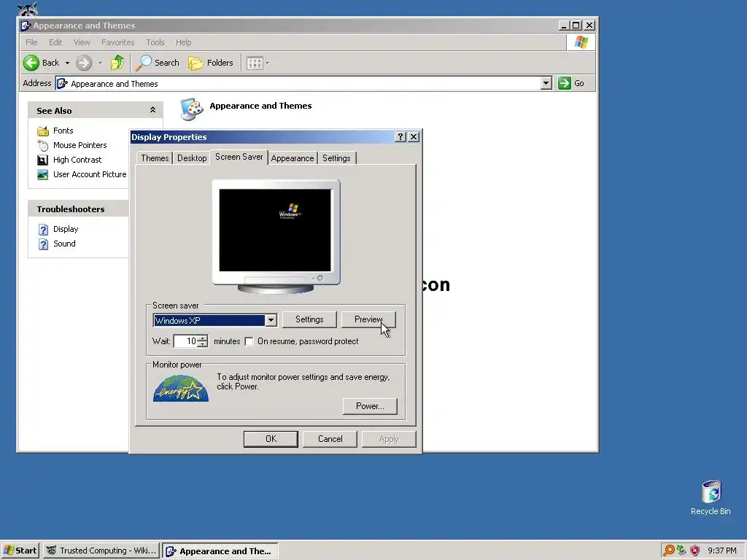Open monitor Power settings
Screen dimensions: 747x560
click(370, 406)
